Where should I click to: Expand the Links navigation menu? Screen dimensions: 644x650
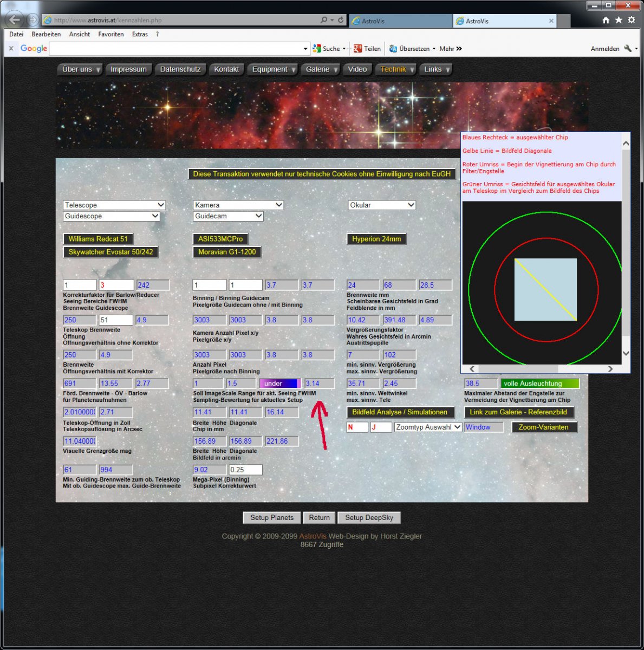tap(436, 69)
